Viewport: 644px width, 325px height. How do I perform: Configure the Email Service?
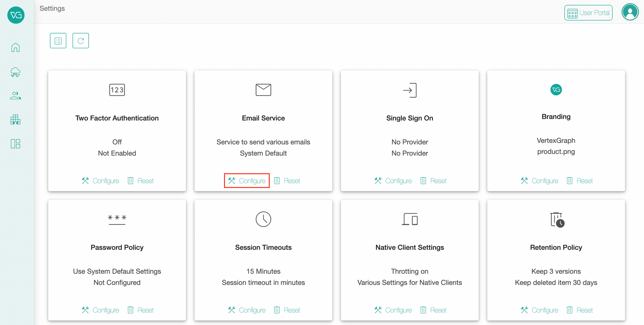tap(247, 181)
